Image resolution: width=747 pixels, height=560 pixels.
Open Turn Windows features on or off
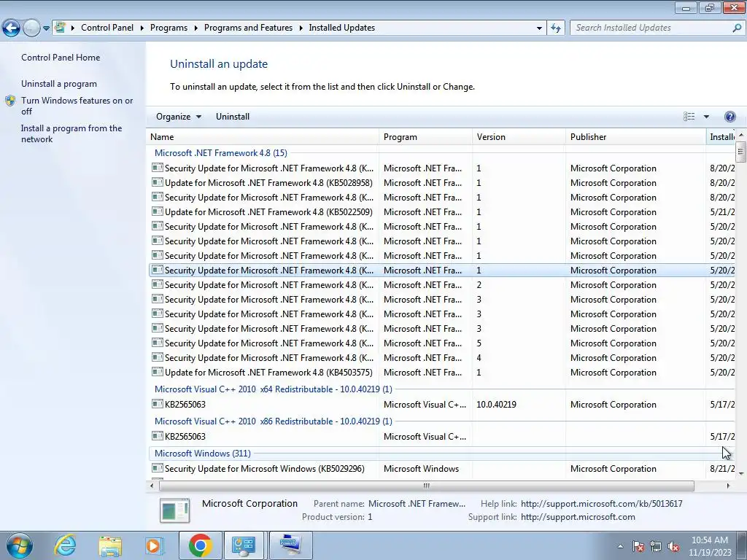click(x=77, y=106)
